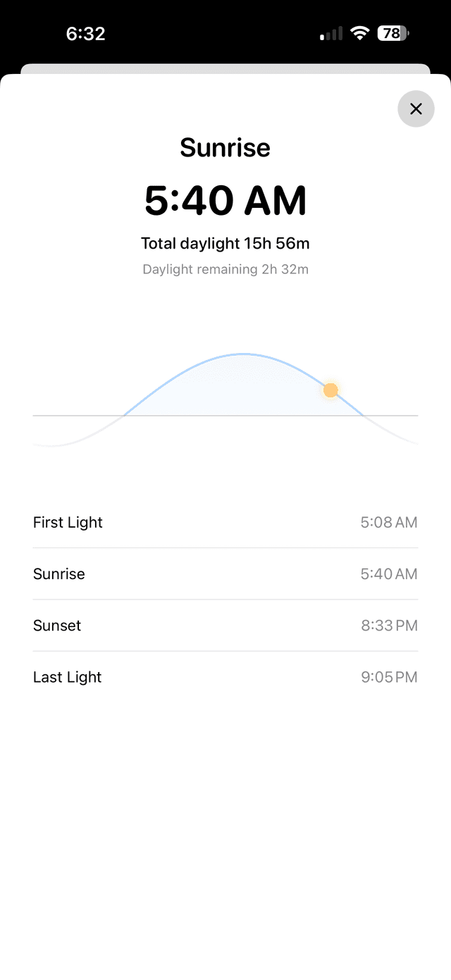Tap the 5:08 AM first light time

coord(388,522)
